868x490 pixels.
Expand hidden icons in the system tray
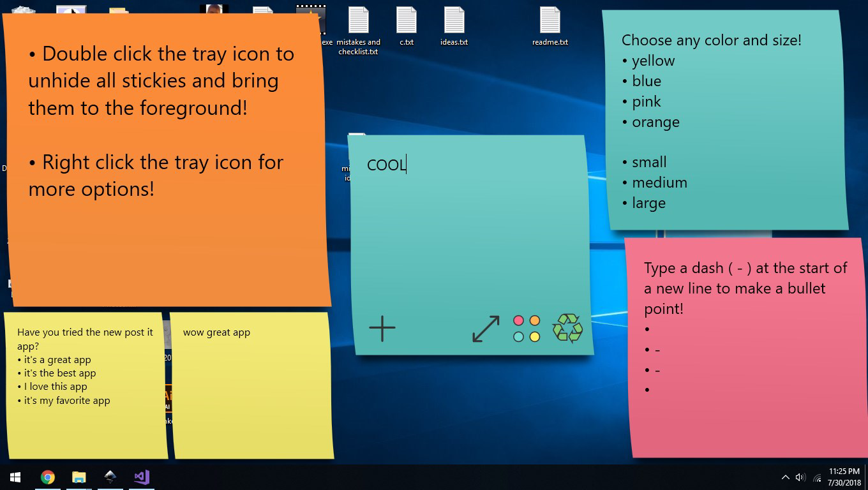click(x=786, y=477)
